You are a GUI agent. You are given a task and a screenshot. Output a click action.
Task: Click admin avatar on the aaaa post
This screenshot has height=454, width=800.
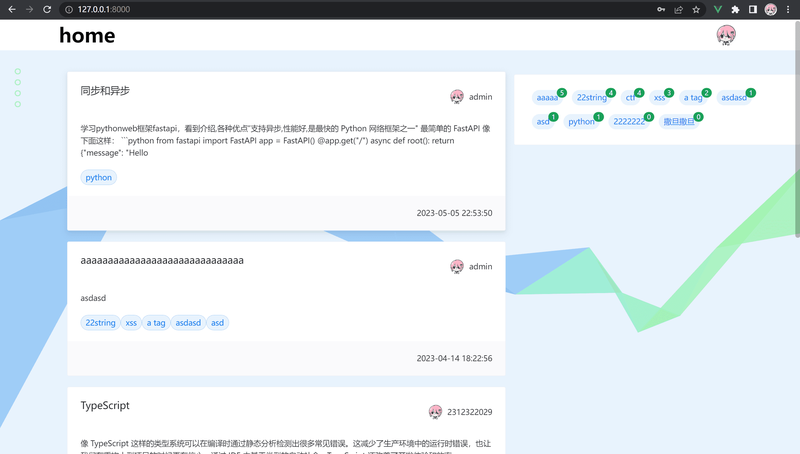pos(457,266)
